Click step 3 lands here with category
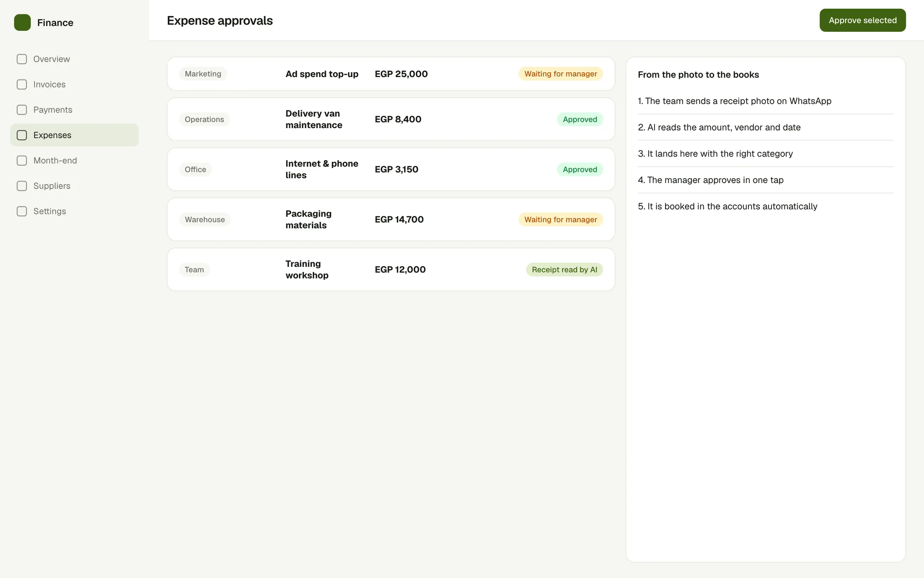The image size is (924, 578). click(x=715, y=154)
